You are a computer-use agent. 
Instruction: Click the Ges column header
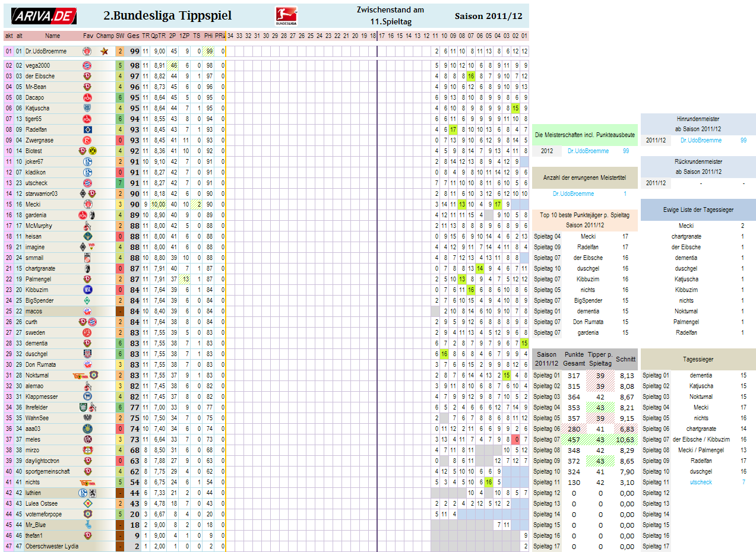[x=134, y=36]
